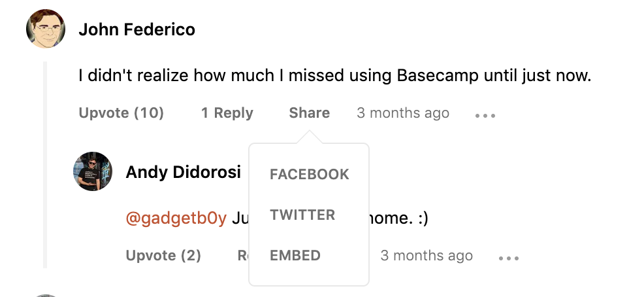
Task: Upvote John Federico's comment
Action: click(x=121, y=113)
